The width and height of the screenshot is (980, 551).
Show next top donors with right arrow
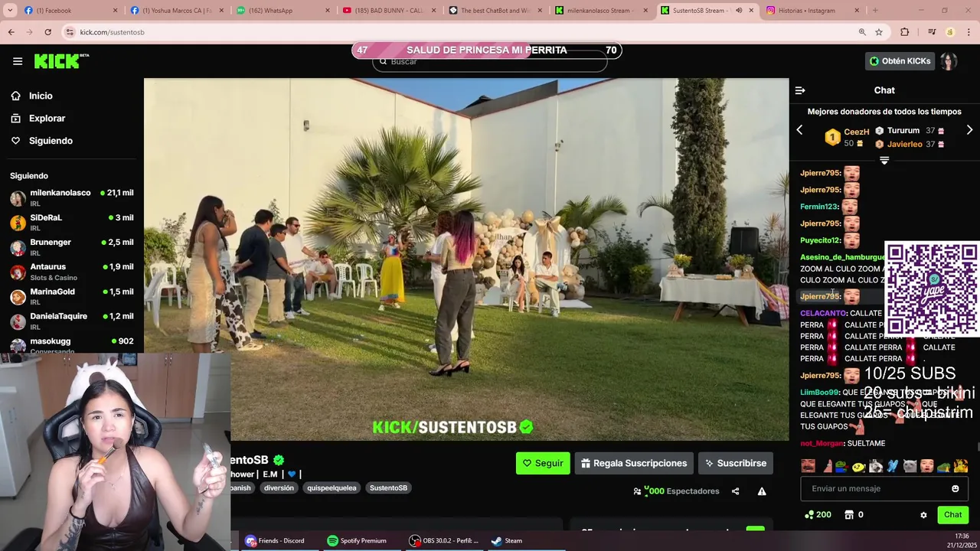pos(969,130)
